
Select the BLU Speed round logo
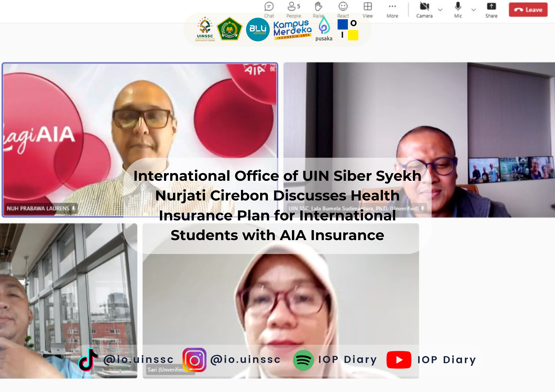click(x=258, y=29)
